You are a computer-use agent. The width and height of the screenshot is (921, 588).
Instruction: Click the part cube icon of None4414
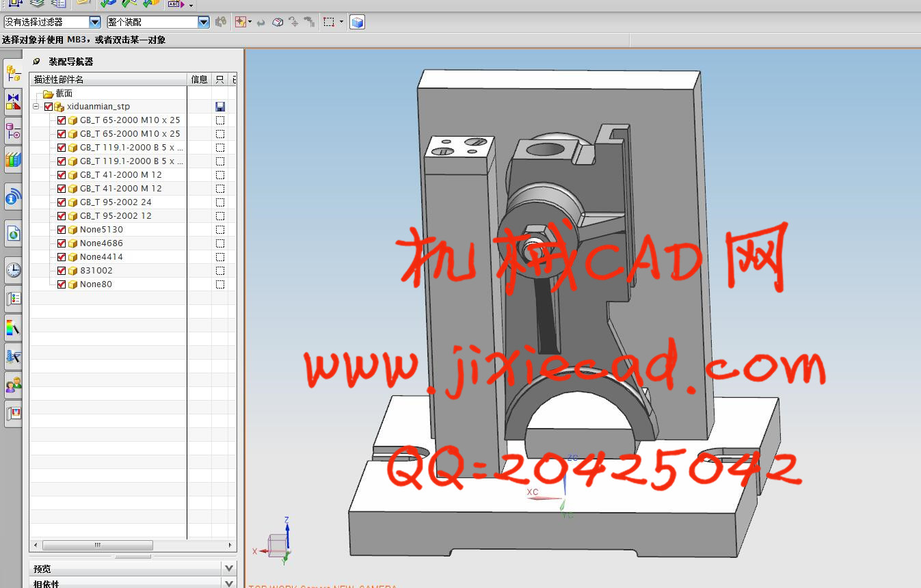point(72,257)
